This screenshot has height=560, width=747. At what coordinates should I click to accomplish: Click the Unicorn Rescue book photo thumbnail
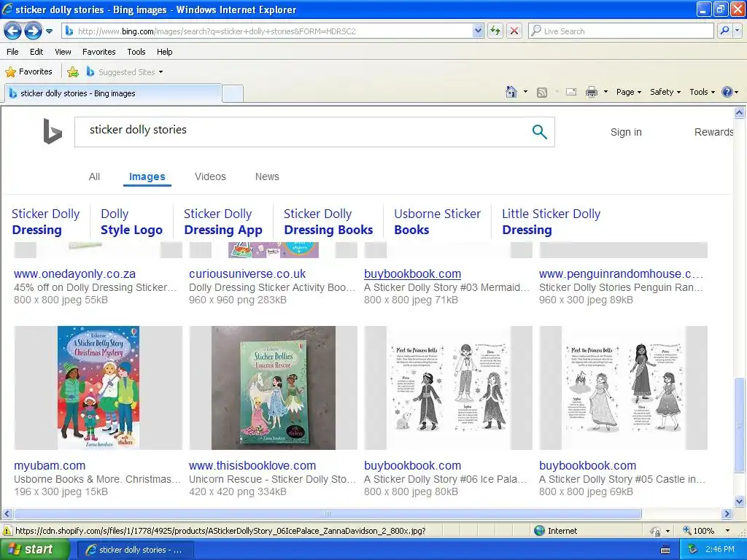[x=273, y=388]
